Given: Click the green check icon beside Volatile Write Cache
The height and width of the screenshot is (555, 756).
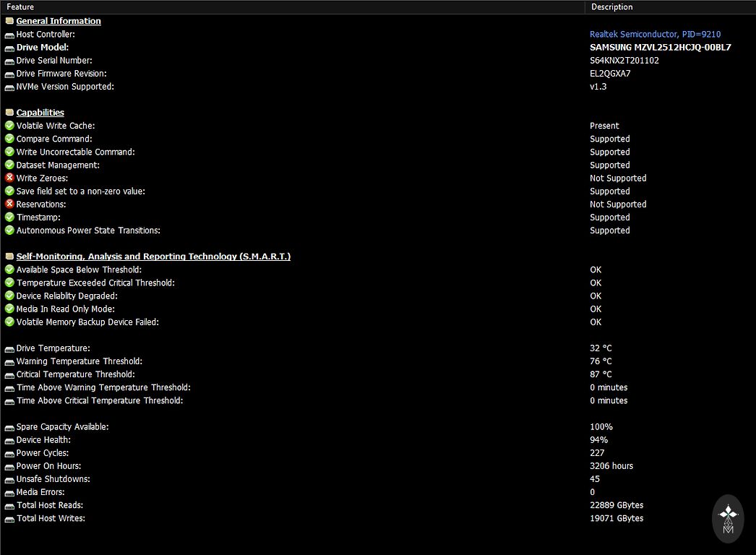Looking at the screenshot, I should [9, 126].
